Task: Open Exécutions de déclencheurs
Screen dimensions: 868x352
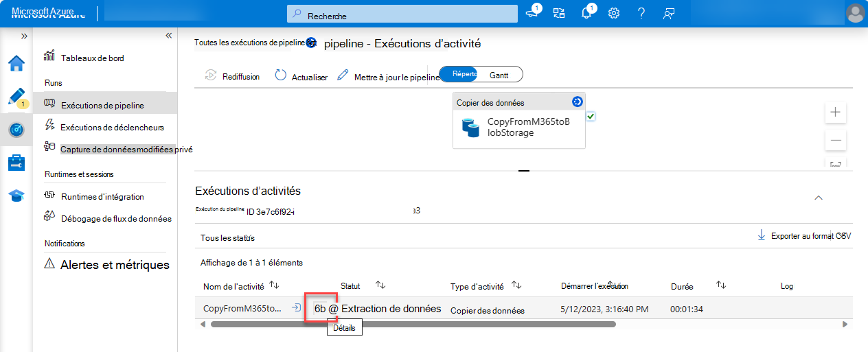Action: 112,127
